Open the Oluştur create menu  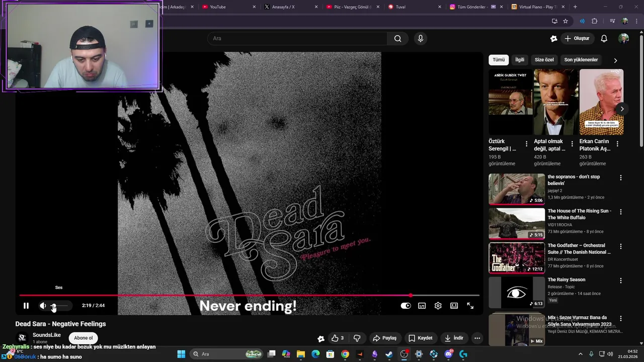pyautogui.click(x=577, y=38)
